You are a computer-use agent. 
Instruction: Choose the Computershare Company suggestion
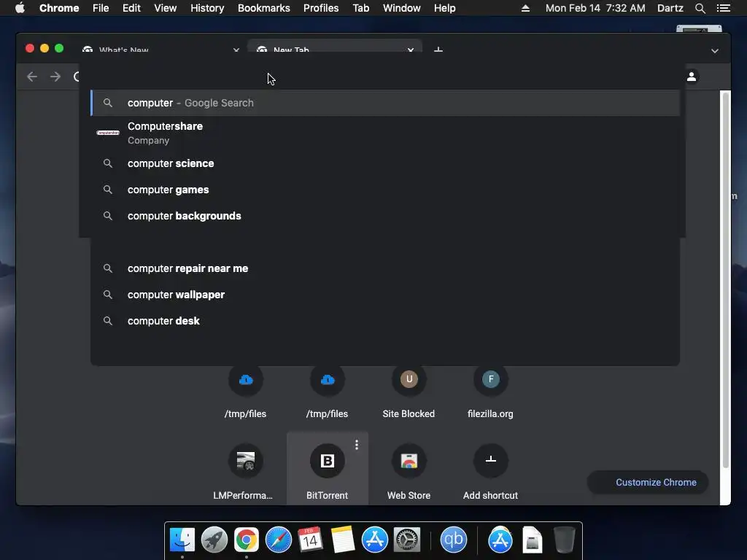pos(385,133)
